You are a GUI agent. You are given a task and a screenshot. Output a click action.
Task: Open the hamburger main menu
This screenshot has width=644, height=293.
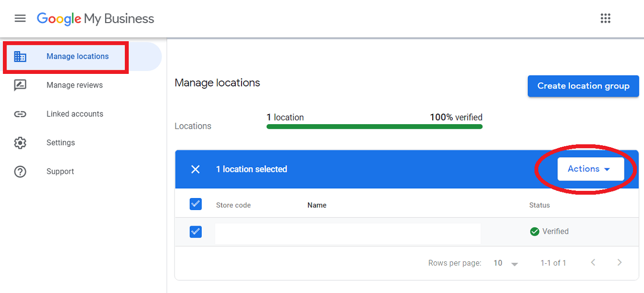20,19
